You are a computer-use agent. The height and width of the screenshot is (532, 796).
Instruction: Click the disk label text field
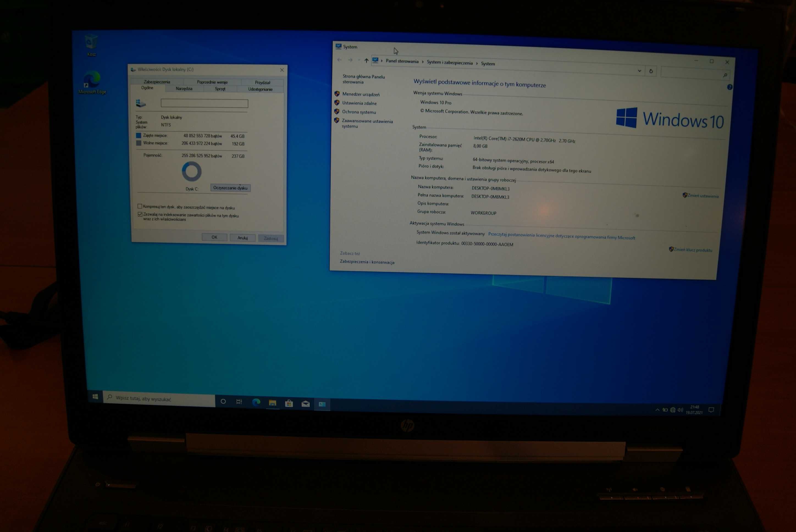click(204, 103)
